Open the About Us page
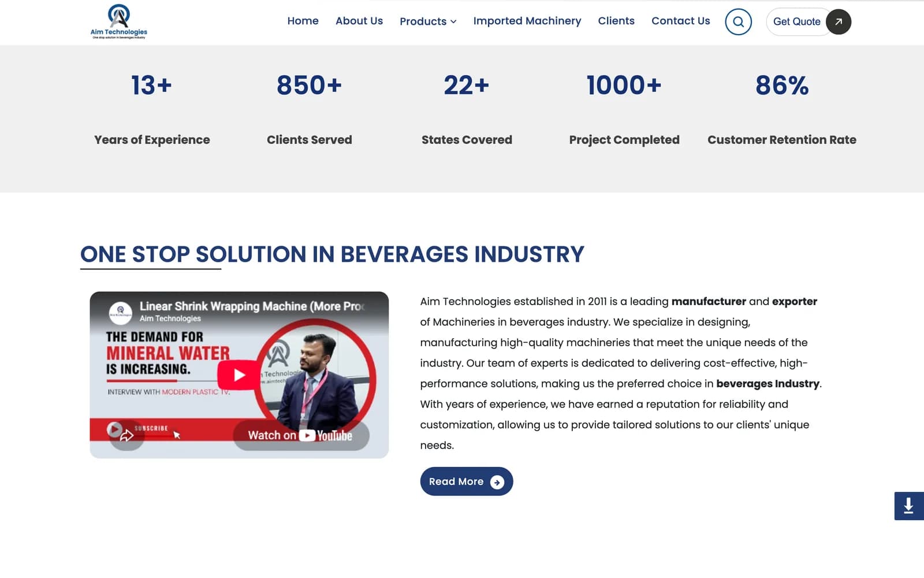 (x=359, y=21)
